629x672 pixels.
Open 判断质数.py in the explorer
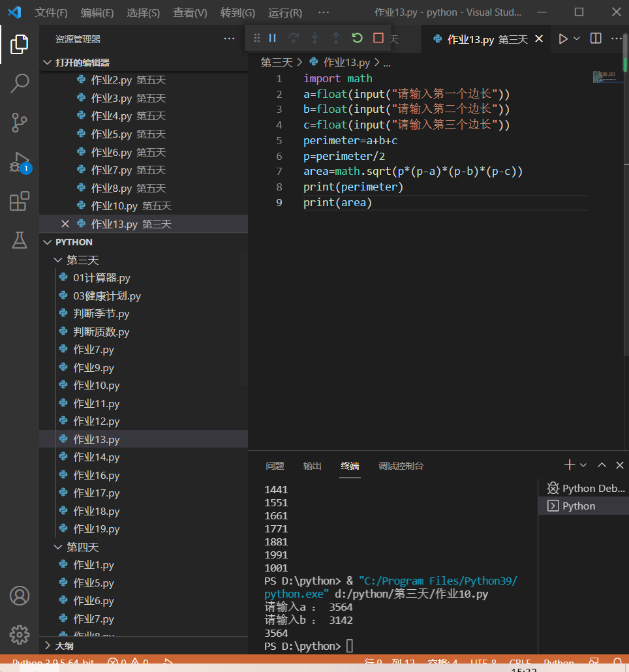[101, 332]
